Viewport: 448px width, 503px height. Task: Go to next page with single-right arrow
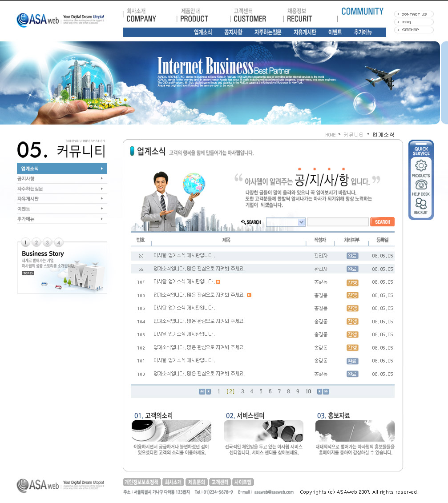pyautogui.click(x=319, y=391)
